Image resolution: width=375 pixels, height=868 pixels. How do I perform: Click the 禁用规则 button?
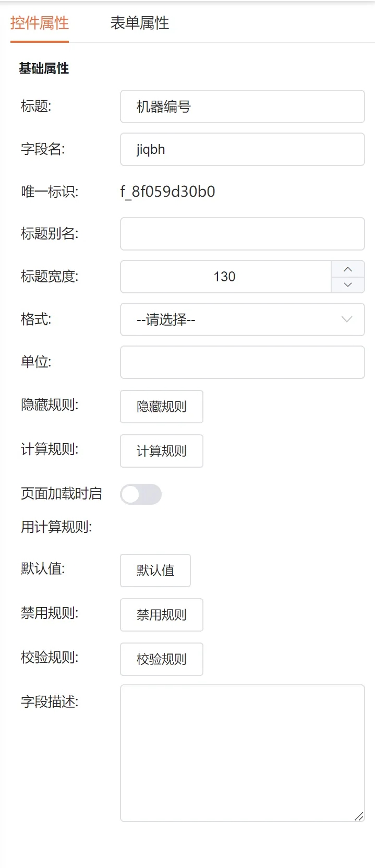162,615
